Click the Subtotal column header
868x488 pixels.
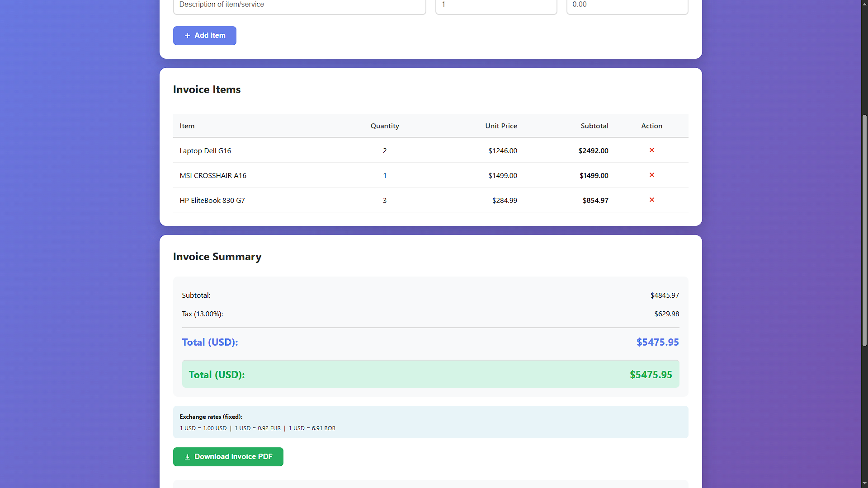coord(594,126)
